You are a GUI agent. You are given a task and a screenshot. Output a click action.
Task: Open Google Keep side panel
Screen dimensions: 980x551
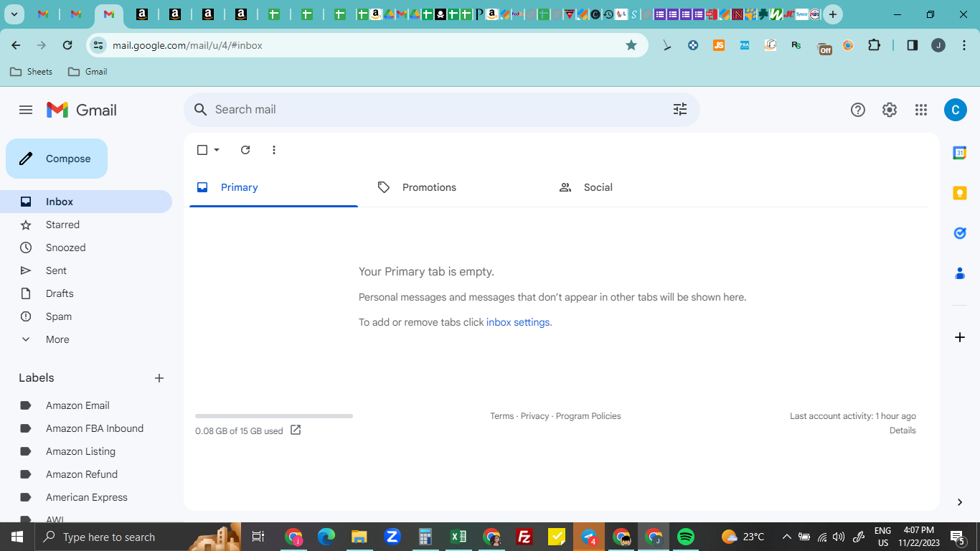(960, 193)
